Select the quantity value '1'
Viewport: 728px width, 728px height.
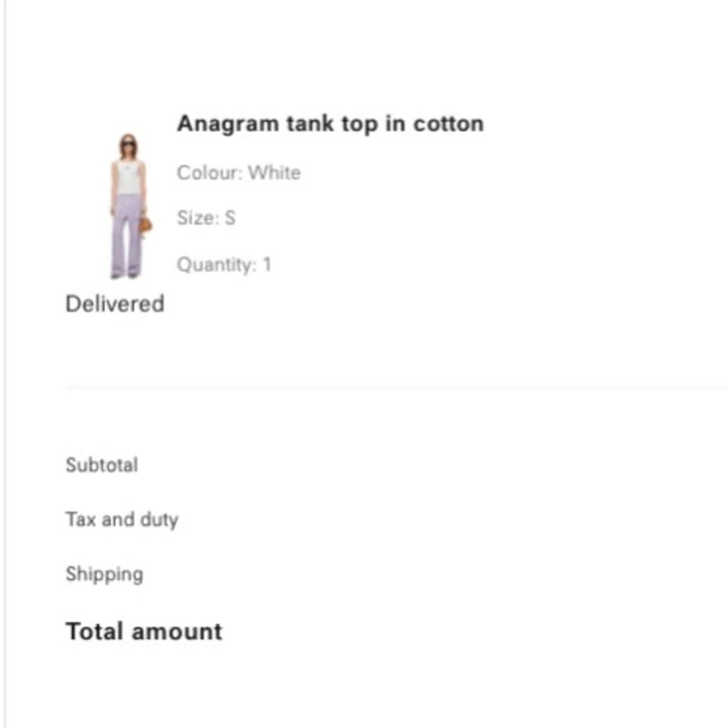(x=267, y=265)
